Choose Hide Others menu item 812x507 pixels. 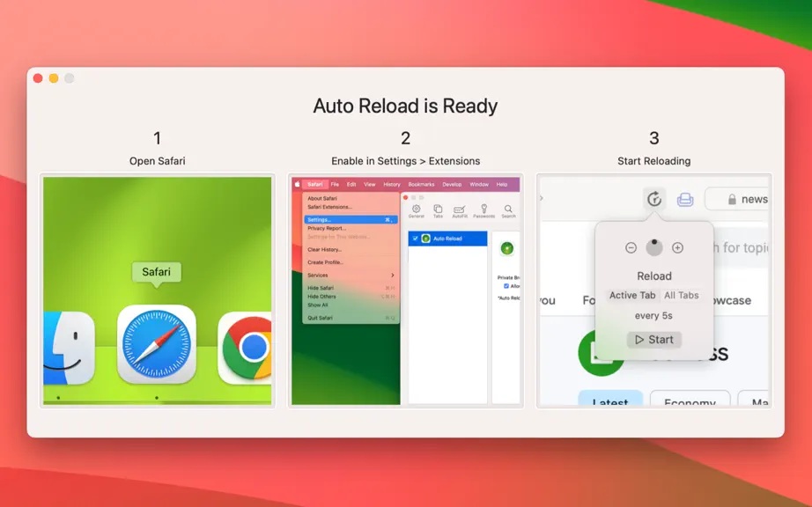[351, 297]
